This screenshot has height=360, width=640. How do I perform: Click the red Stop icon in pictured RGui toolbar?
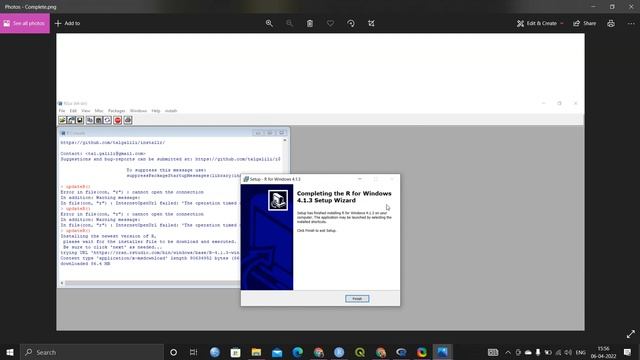coord(118,120)
